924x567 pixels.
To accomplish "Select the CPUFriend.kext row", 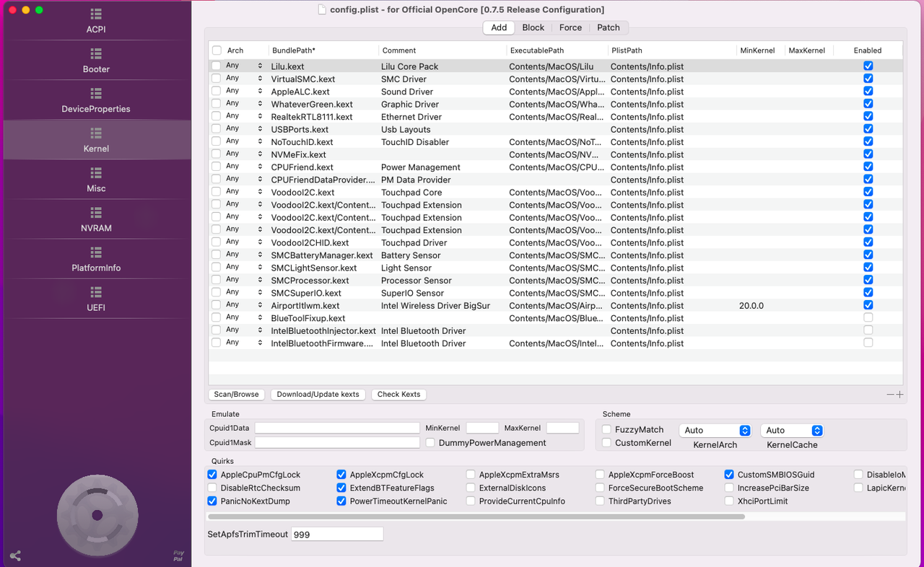I will 555,167.
